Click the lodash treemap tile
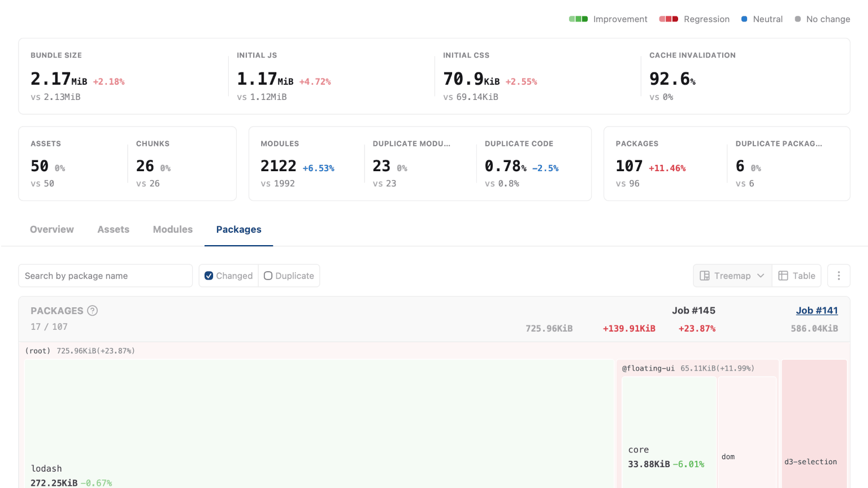868x488 pixels. [319, 424]
